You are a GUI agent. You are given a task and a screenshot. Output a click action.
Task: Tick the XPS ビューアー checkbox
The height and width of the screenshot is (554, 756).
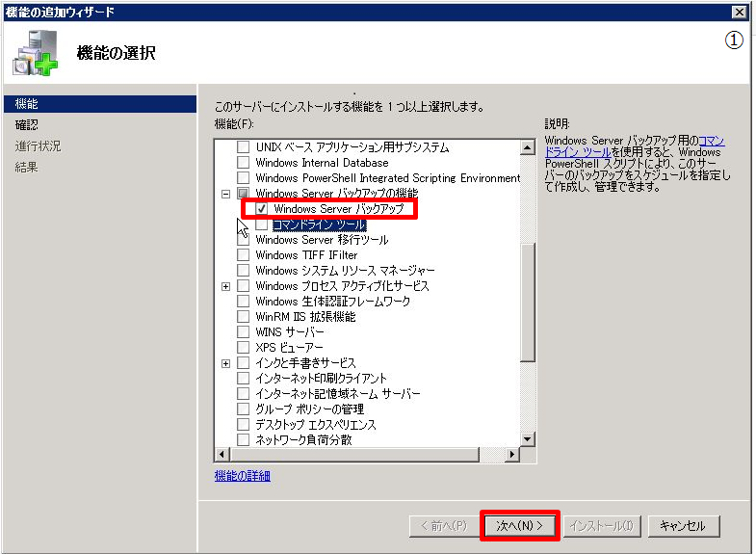point(244,347)
